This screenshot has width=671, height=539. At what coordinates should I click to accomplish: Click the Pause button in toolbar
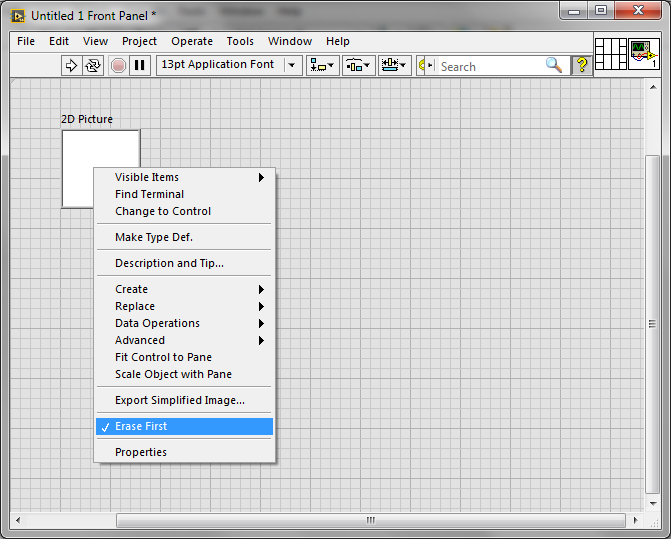click(140, 65)
